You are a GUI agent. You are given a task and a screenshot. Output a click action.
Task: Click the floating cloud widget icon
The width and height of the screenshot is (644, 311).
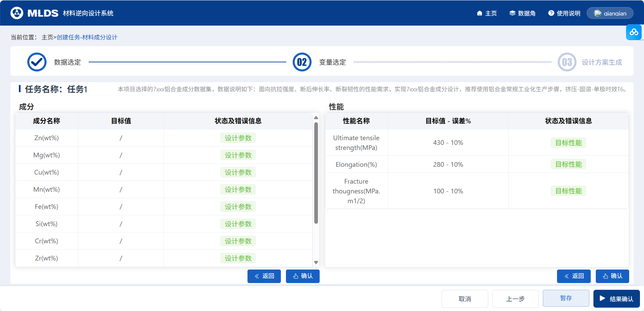tap(634, 32)
